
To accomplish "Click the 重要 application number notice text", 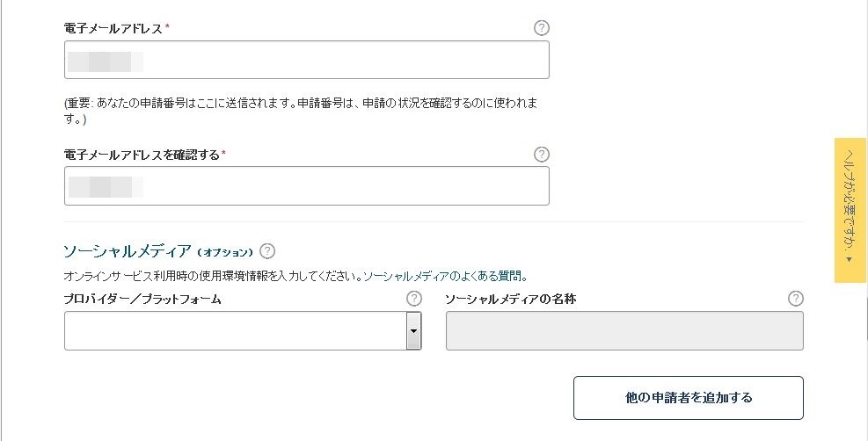I will click(301, 111).
